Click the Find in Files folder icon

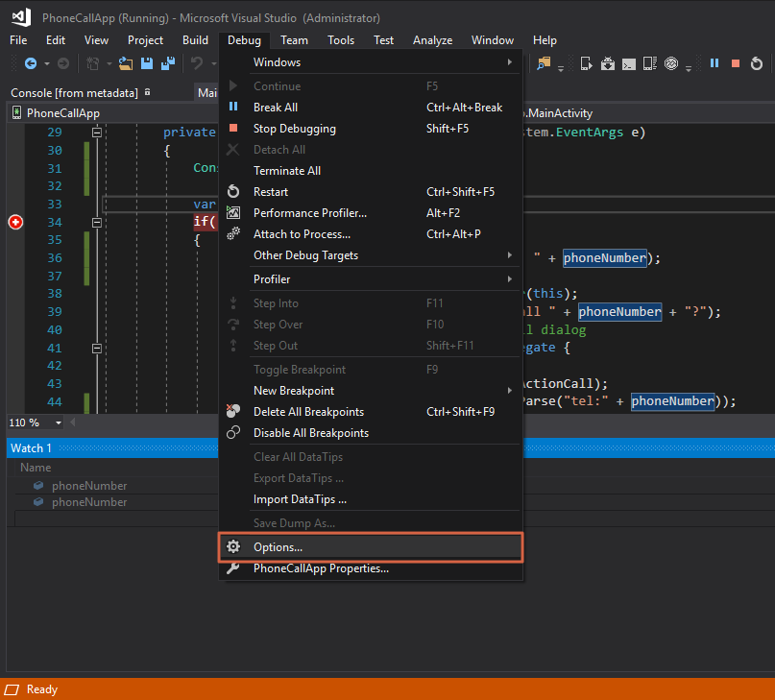point(544,63)
